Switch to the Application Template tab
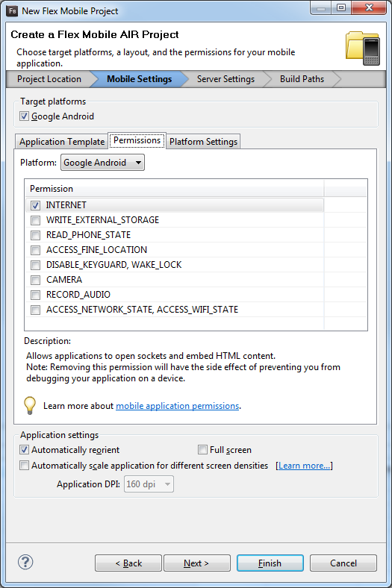Screen dimensions: 392x588 point(61,142)
